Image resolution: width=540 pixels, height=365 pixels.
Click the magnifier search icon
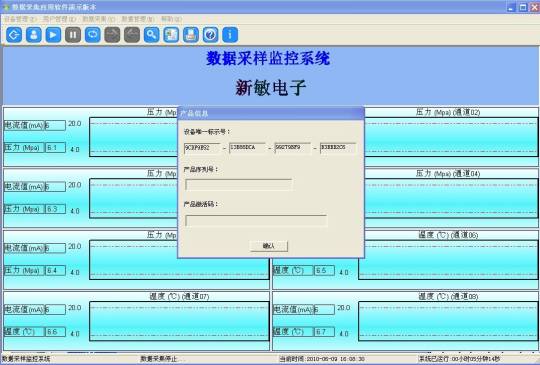pos(152,35)
